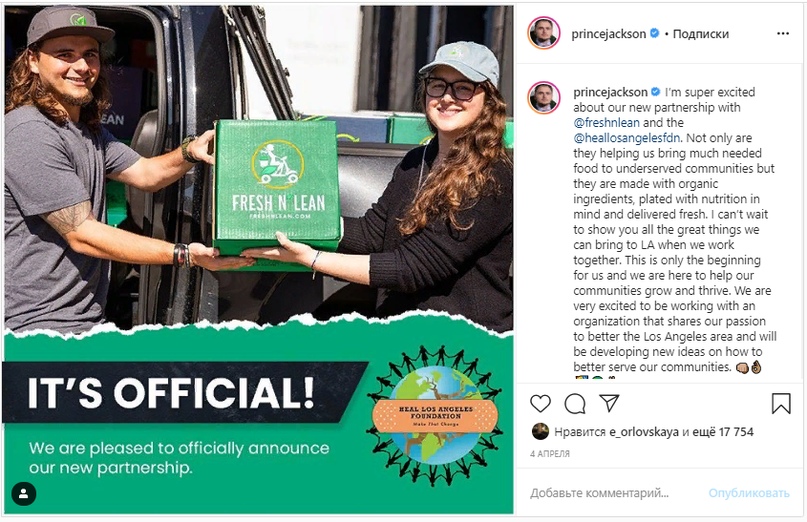Open @heallosangelesfdn mention link
The height and width of the screenshot is (522, 807).
point(626,138)
